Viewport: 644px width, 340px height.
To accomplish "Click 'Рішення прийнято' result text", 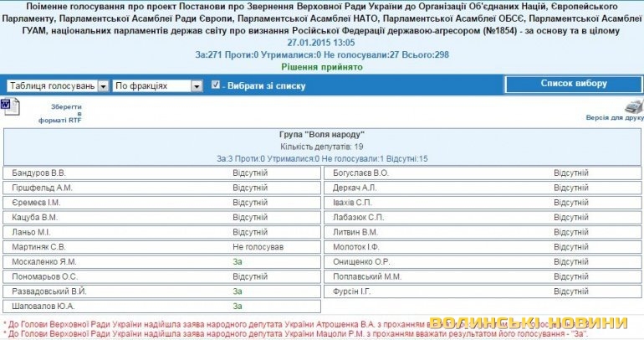I will 322,65.
